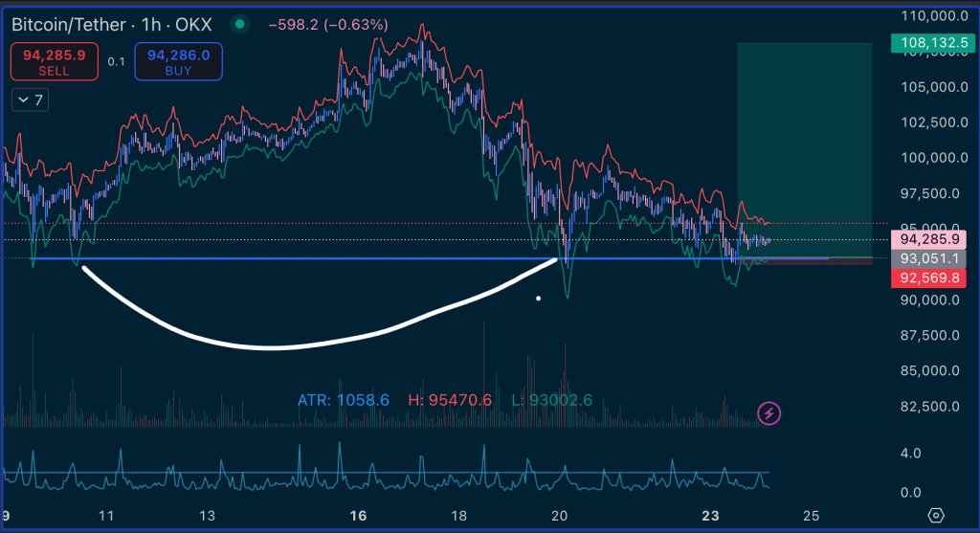Select the green 108,132.5 target price label
This screenshot has width=980, height=533.
[x=932, y=43]
